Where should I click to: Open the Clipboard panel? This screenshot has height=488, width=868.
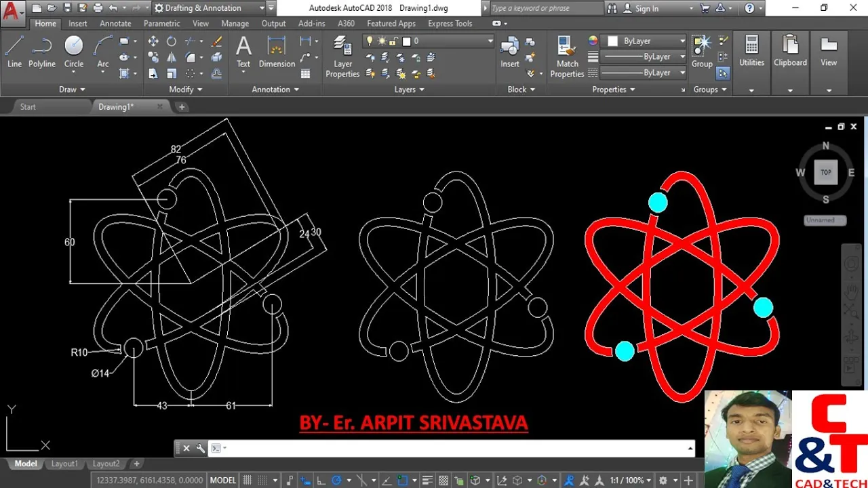(x=790, y=64)
